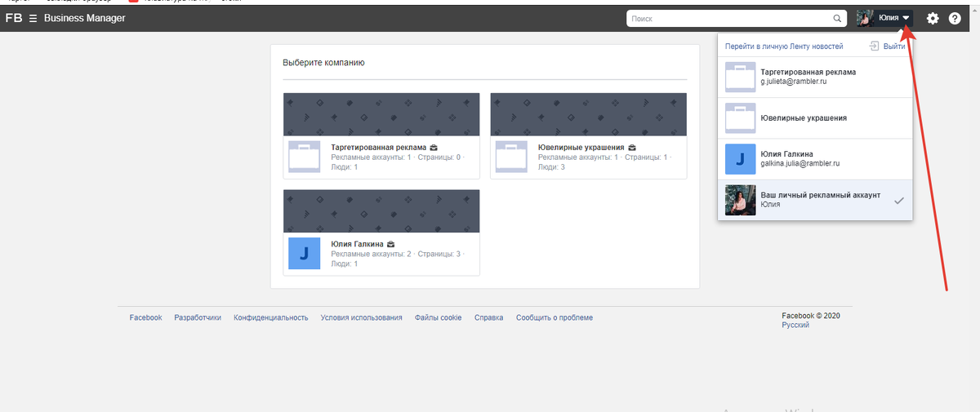The height and width of the screenshot is (412, 980).
Task: Focus the Поиск search field
Action: 736,18
